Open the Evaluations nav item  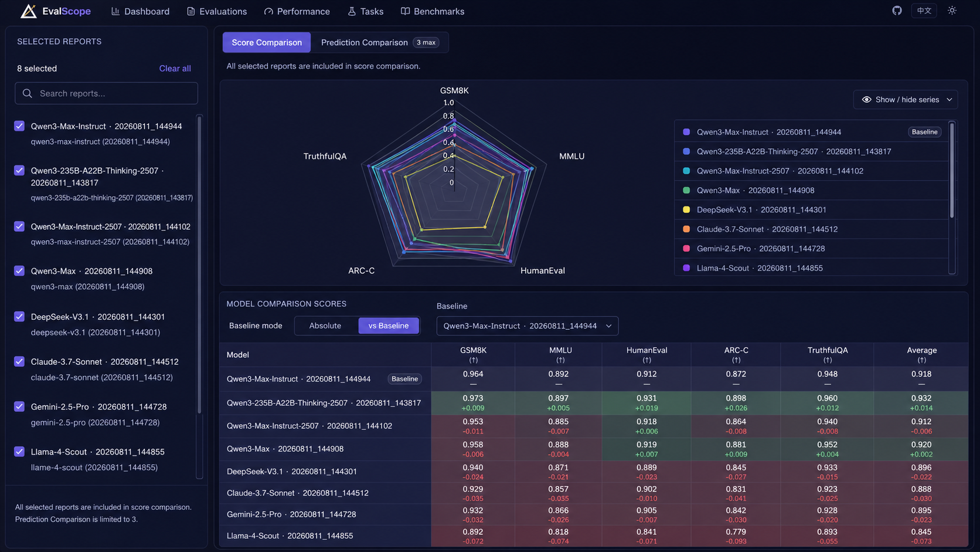(217, 11)
